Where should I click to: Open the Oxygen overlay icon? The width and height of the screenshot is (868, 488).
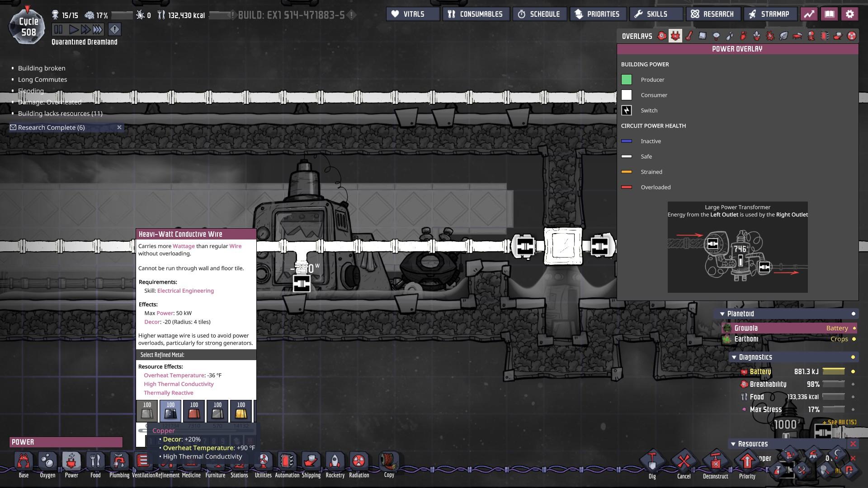tap(662, 36)
